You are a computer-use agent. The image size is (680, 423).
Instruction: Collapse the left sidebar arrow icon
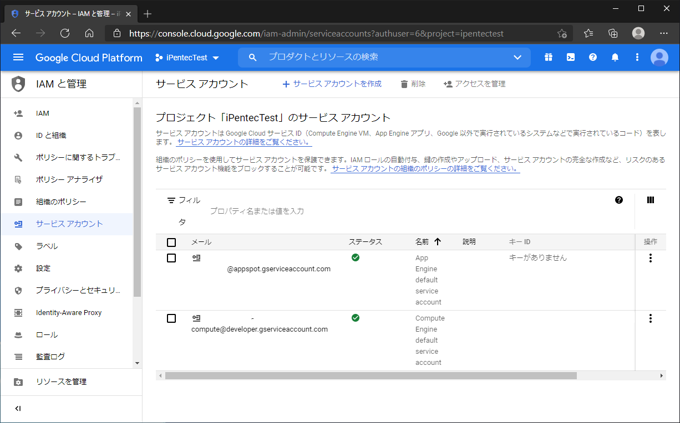pos(18,408)
